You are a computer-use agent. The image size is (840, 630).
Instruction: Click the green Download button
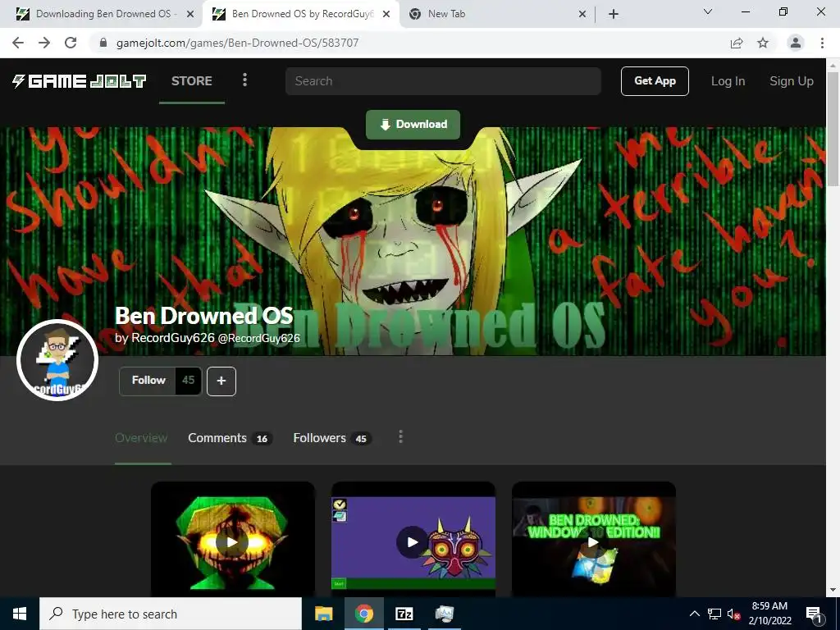click(413, 125)
